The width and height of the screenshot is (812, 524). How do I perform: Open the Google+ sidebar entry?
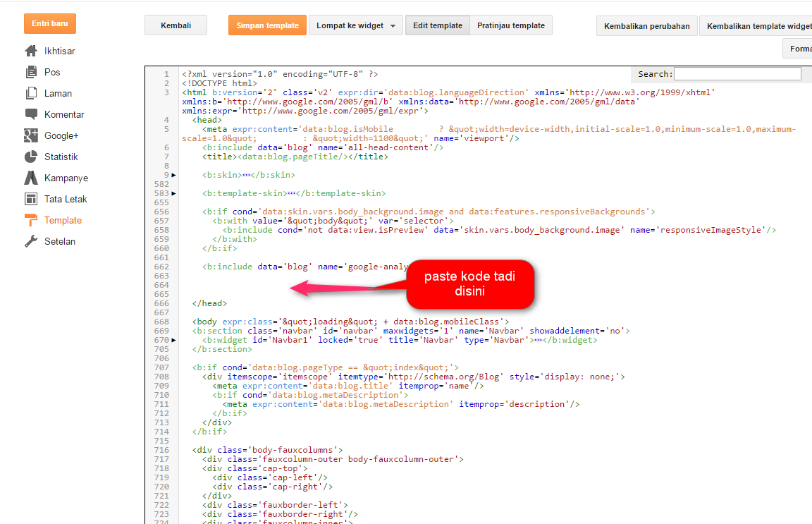(x=61, y=136)
